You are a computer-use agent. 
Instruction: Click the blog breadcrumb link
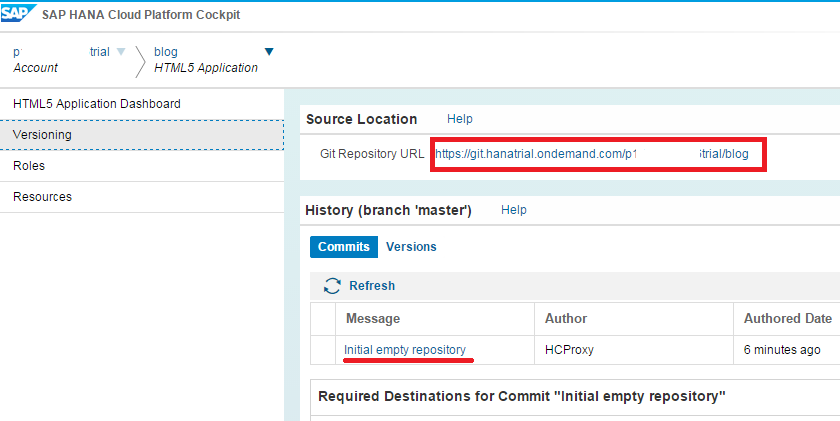click(x=166, y=52)
